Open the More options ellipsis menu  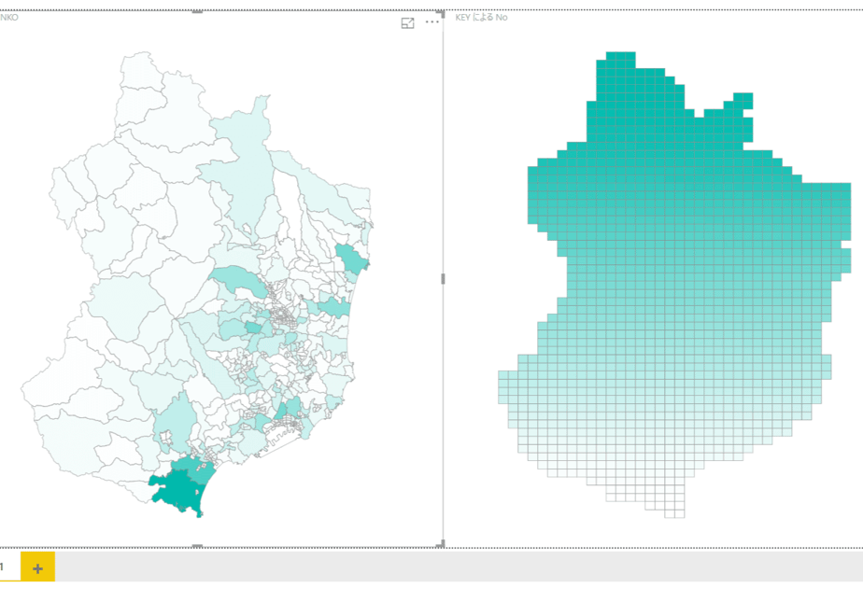(x=432, y=22)
